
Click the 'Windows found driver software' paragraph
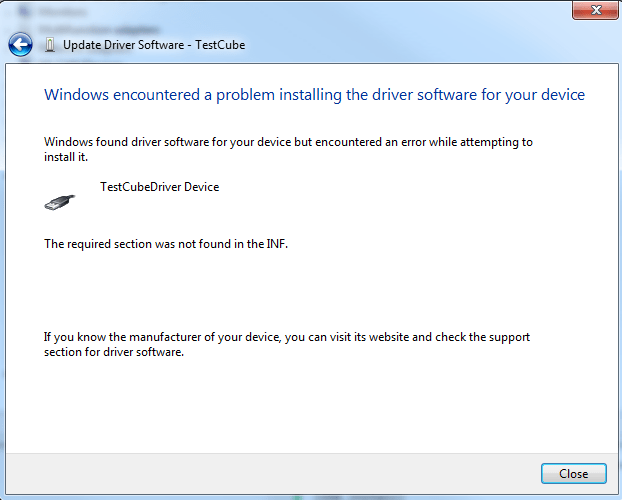click(288, 149)
